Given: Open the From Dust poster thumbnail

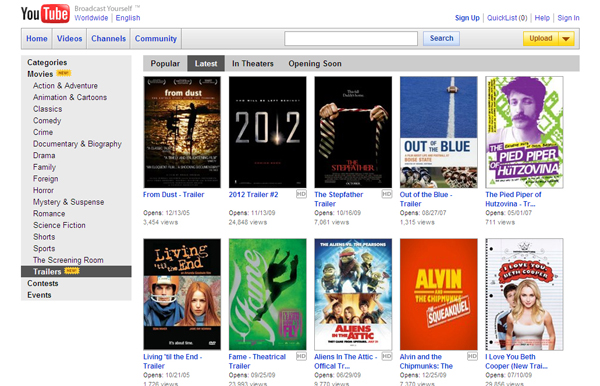Looking at the screenshot, I should click(x=182, y=132).
